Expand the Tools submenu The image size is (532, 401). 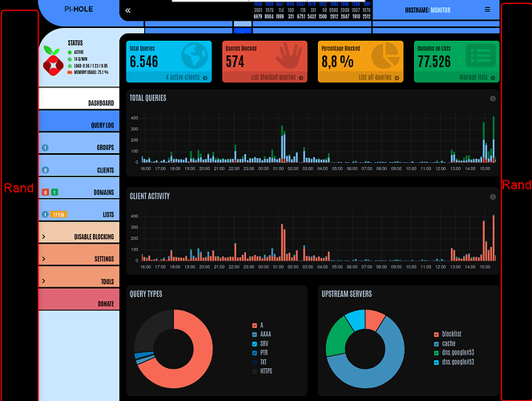click(x=79, y=282)
